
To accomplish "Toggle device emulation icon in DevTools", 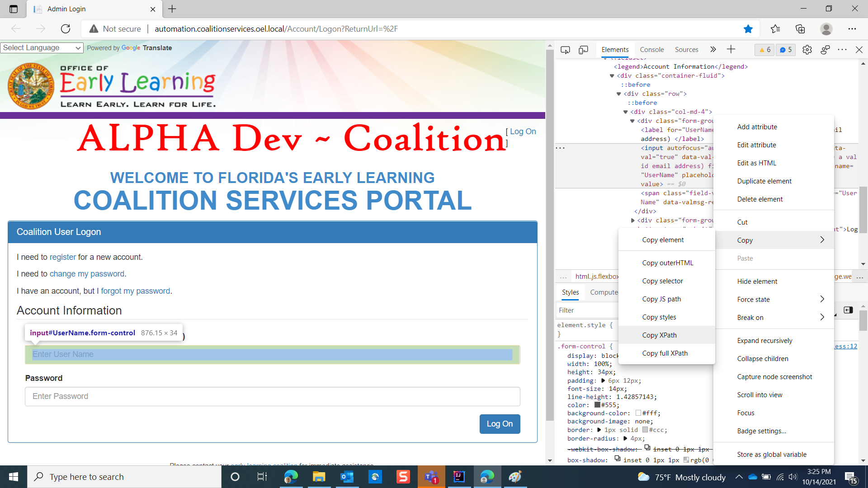I will [583, 50].
